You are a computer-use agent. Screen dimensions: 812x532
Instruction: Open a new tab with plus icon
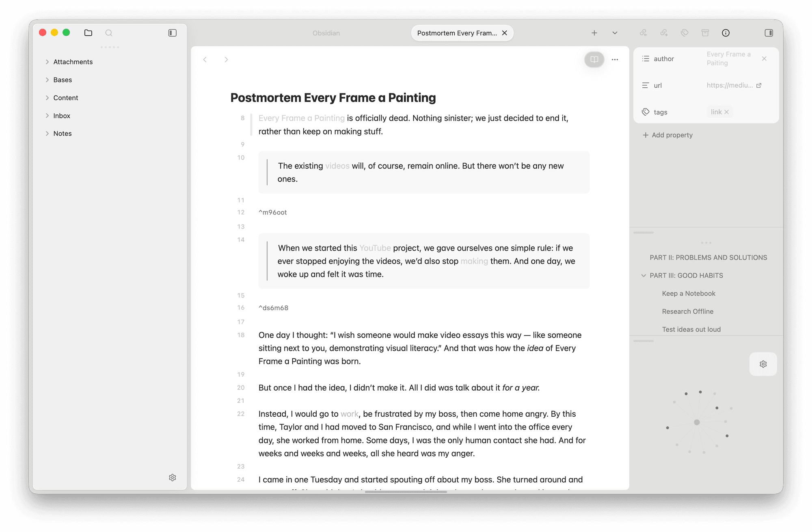[594, 33]
